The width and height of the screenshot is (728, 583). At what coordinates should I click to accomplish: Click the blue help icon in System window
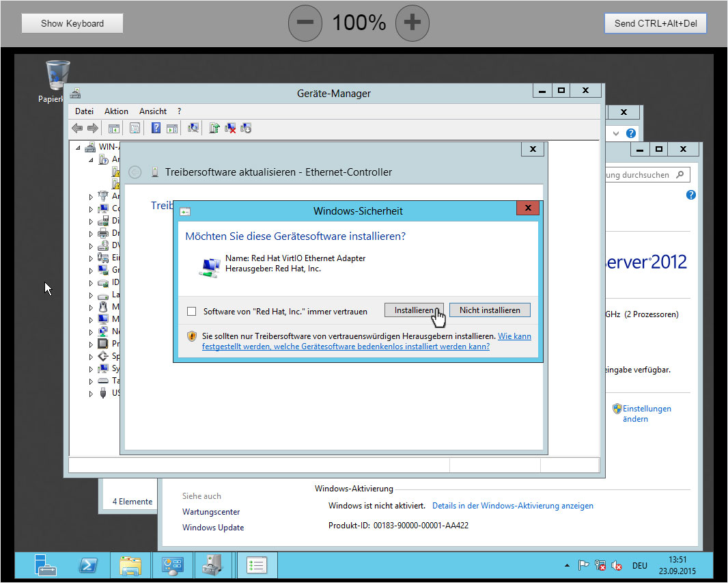tap(691, 195)
